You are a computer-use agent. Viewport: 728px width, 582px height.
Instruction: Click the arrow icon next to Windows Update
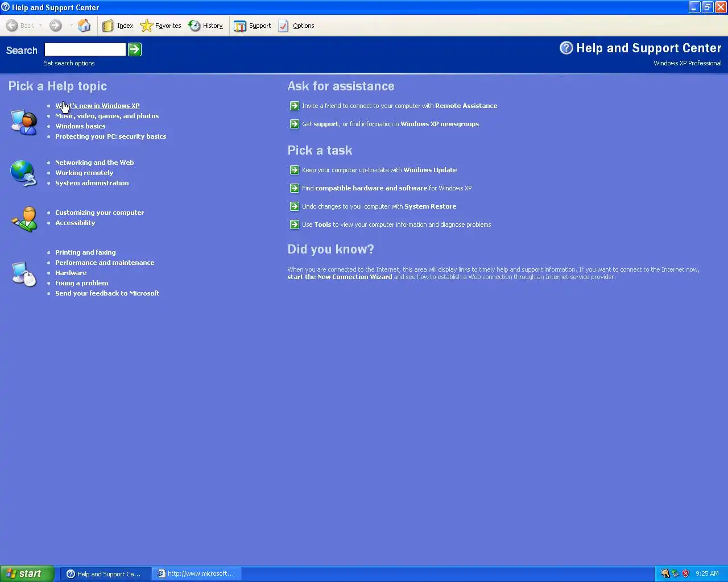pos(295,170)
